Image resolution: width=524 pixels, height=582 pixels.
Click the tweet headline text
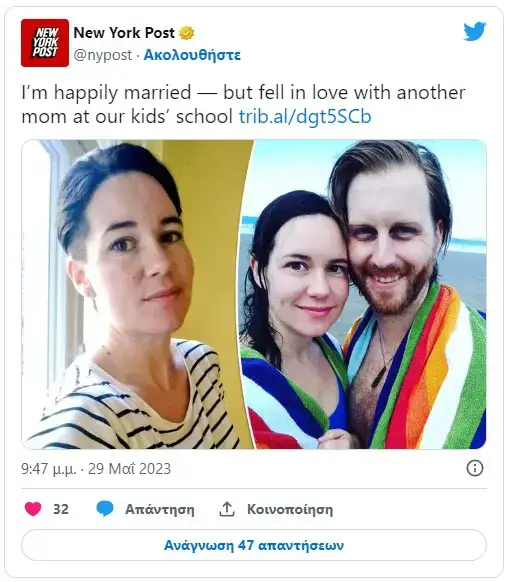[243, 104]
